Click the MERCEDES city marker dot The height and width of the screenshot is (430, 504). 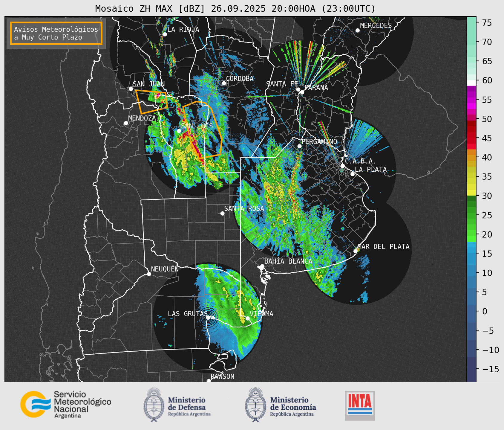click(357, 31)
